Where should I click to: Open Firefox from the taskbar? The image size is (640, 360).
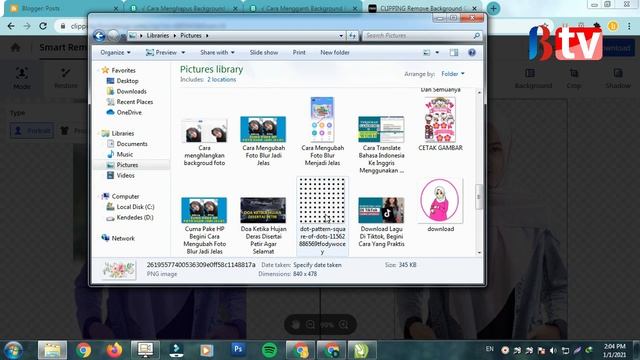coord(114,350)
